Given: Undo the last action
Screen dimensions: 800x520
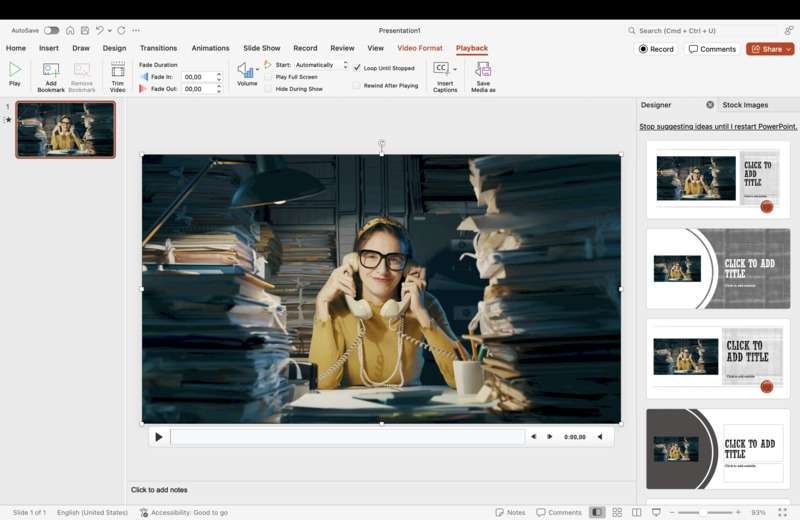Looking at the screenshot, I should point(99,31).
